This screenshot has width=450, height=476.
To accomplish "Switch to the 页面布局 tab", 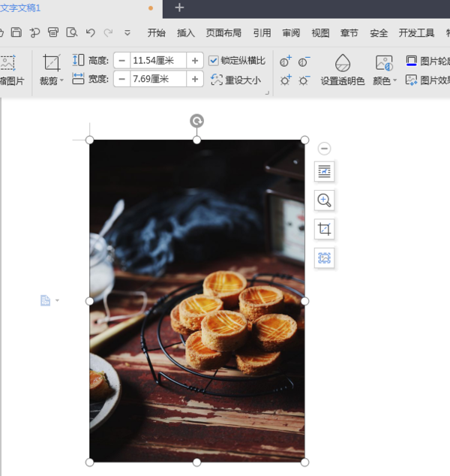I will pos(223,33).
